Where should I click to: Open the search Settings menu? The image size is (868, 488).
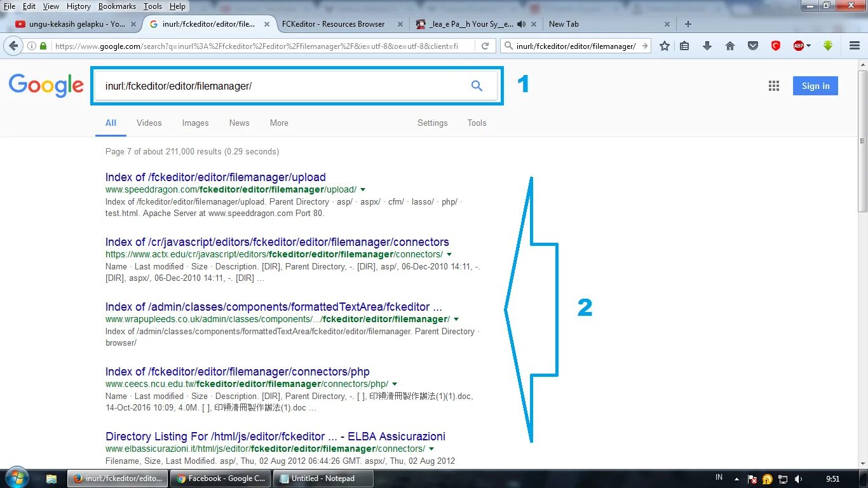pos(432,123)
